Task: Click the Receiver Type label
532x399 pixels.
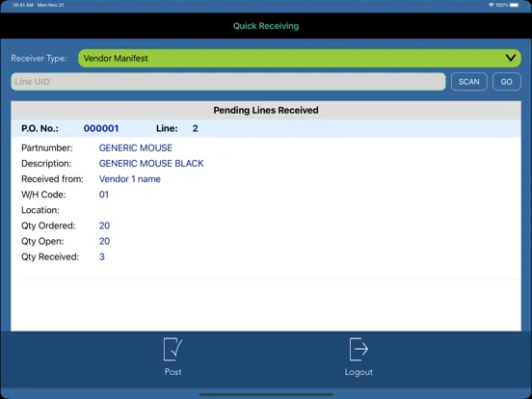Action: click(39, 59)
